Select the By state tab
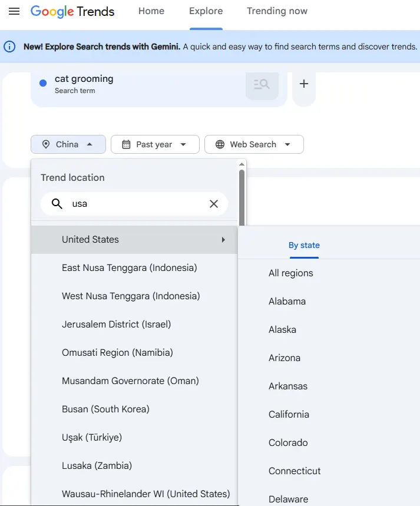The height and width of the screenshot is (506, 420). point(304,245)
